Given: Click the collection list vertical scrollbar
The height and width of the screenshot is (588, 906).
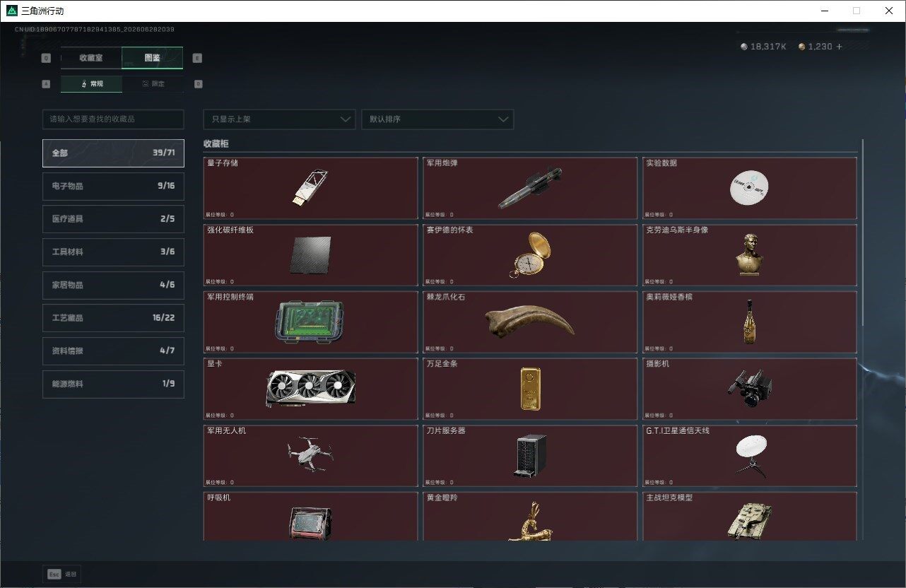Looking at the screenshot, I should tap(862, 233).
